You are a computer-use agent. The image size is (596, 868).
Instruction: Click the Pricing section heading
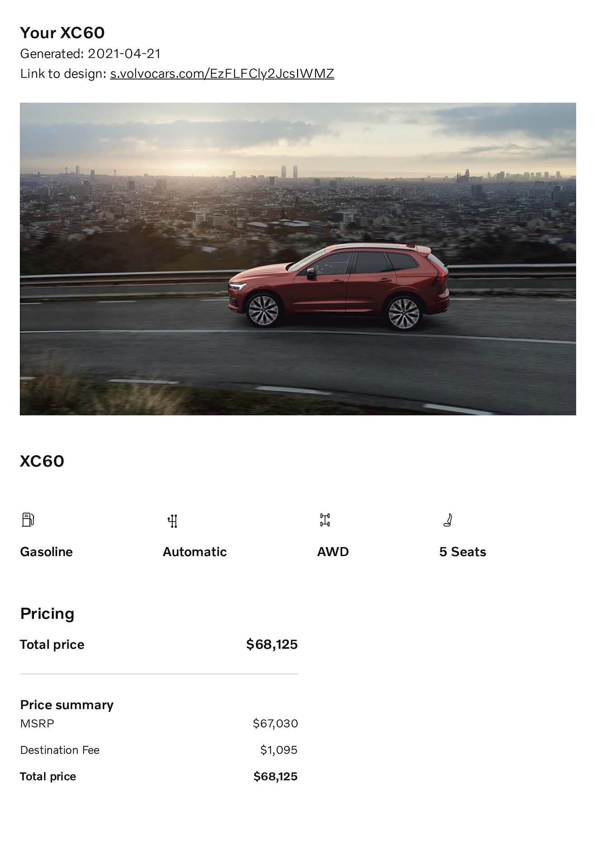47,614
